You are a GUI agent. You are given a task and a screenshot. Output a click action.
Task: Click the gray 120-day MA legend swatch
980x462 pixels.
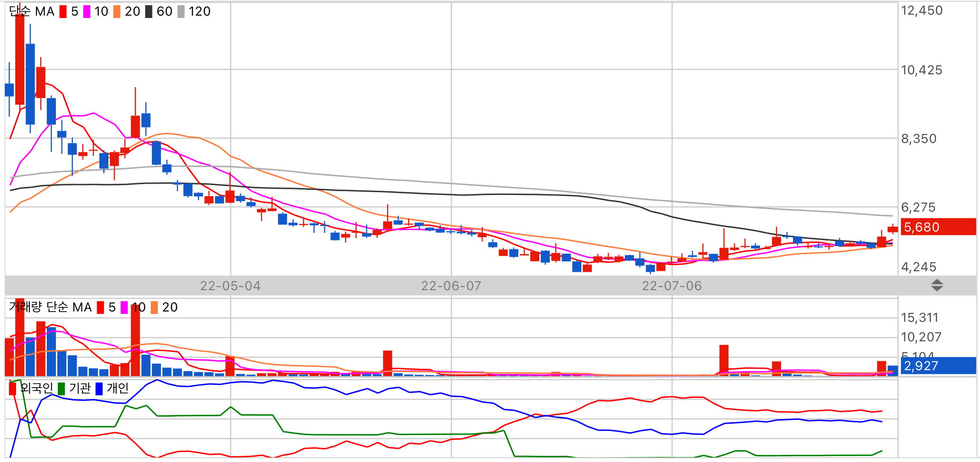pyautogui.click(x=181, y=12)
